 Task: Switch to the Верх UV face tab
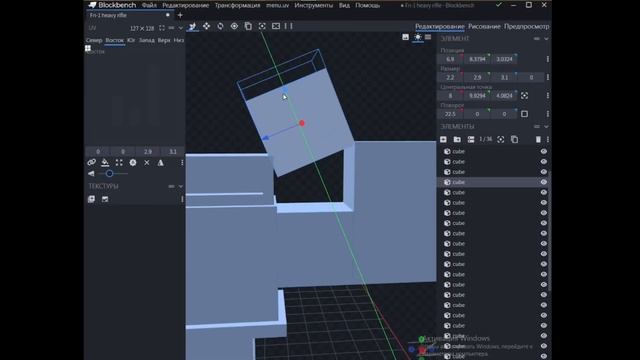click(x=164, y=40)
